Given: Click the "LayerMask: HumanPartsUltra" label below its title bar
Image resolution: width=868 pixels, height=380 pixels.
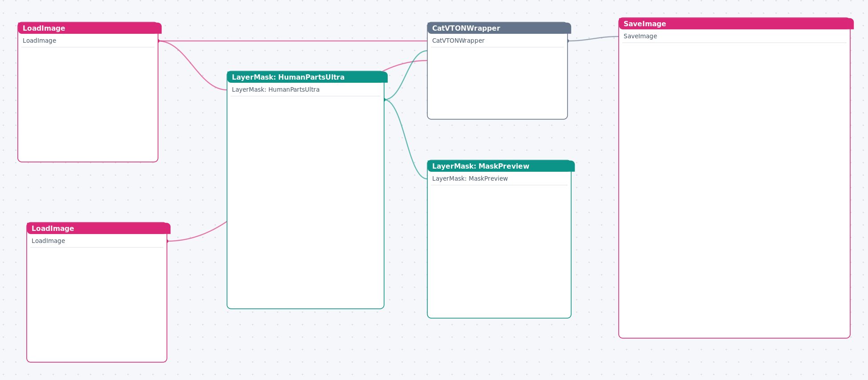Looking at the screenshot, I should coord(276,89).
